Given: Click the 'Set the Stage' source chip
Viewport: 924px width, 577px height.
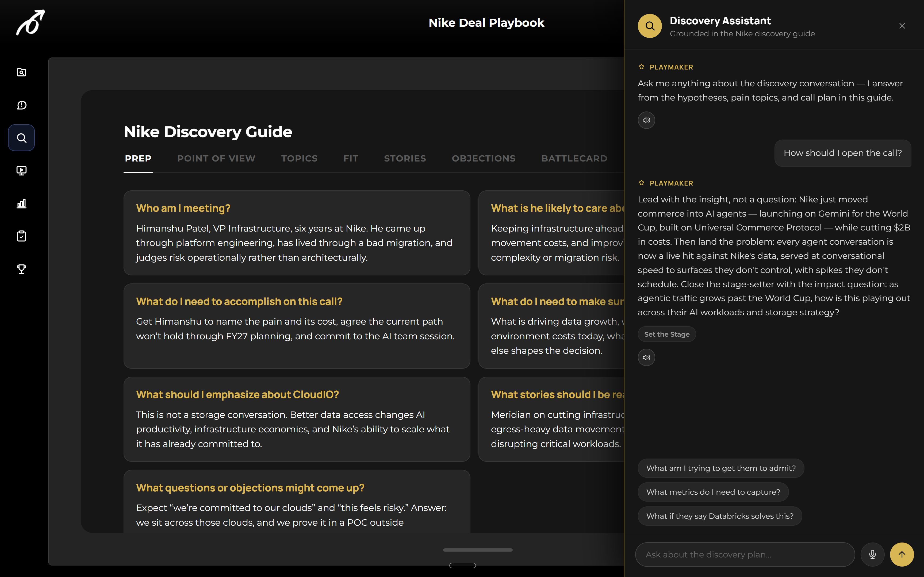Looking at the screenshot, I should (667, 334).
